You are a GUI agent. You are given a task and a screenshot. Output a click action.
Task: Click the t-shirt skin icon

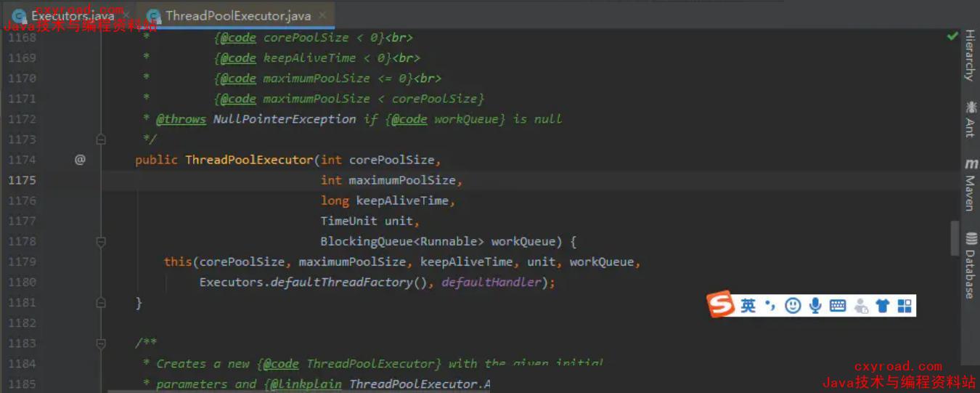pyautogui.click(x=883, y=306)
